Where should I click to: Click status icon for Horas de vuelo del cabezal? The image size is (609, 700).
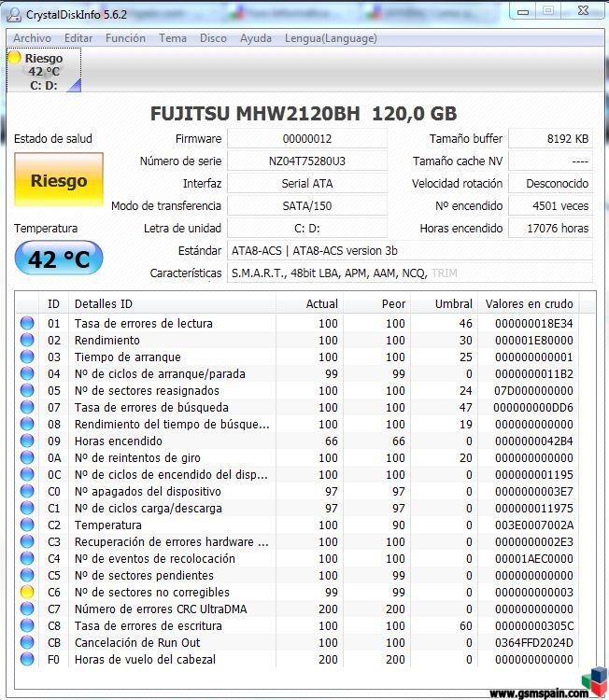(x=27, y=659)
